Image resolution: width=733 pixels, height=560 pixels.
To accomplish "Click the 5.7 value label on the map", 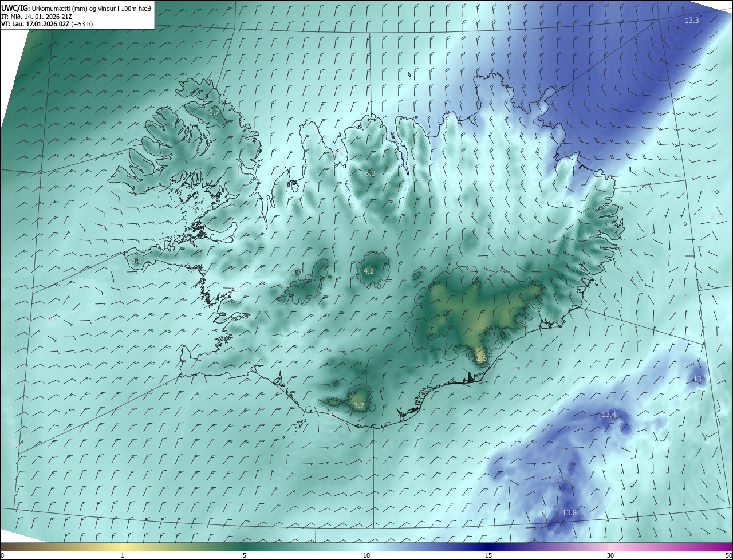I will (x=214, y=112).
